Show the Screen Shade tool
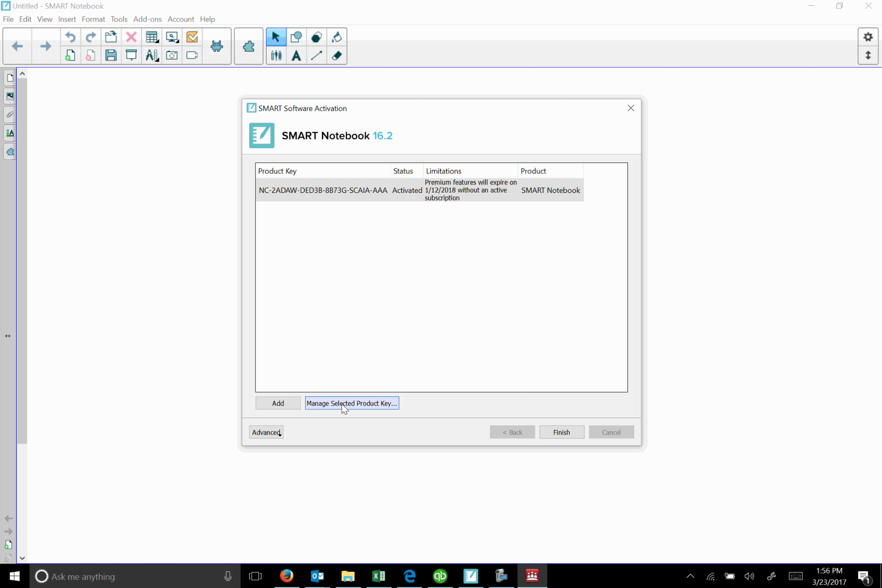The image size is (882, 588). 131,55
